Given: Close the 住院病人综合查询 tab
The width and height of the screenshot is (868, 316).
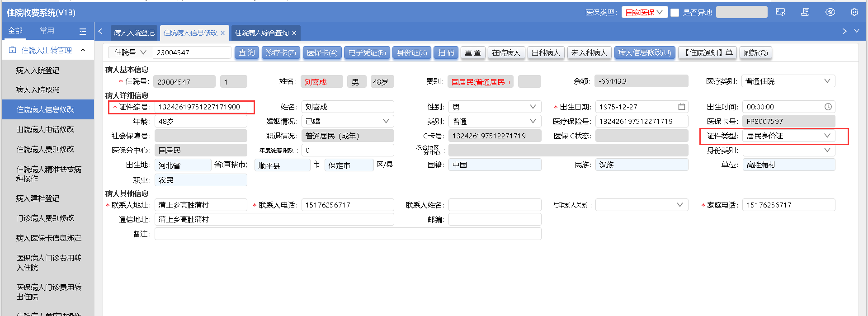Looking at the screenshot, I should coord(294,33).
